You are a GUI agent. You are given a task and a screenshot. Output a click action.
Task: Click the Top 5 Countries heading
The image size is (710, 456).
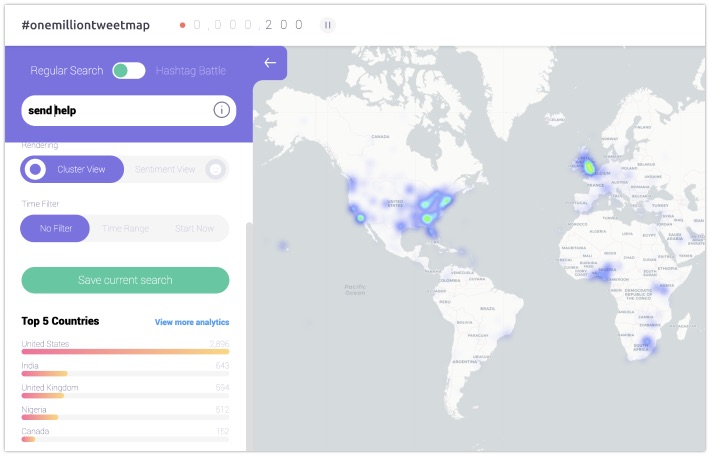[60, 321]
